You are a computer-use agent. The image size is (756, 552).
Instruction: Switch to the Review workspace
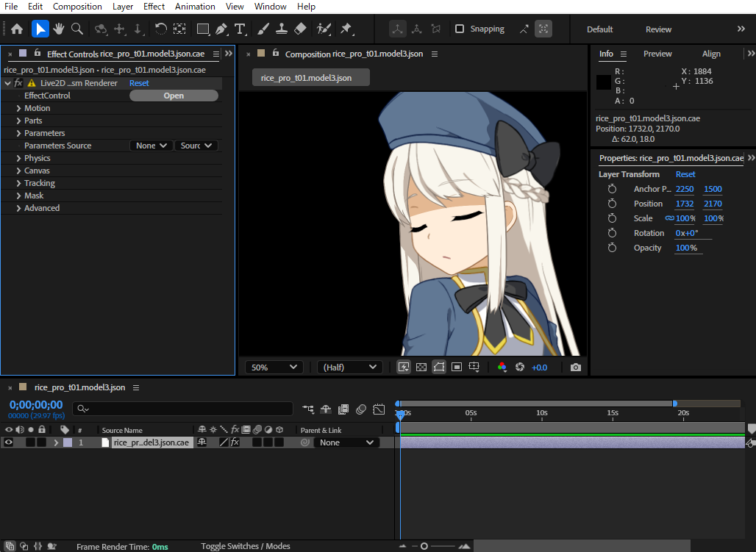tap(658, 29)
